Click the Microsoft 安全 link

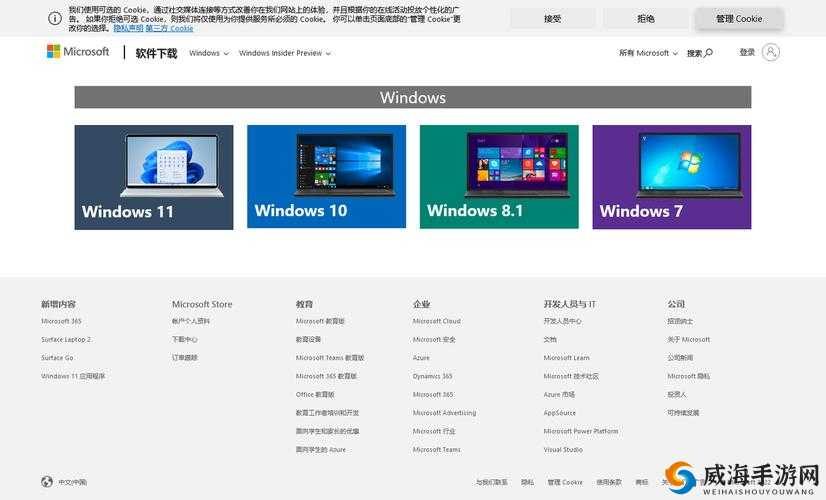[434, 339]
